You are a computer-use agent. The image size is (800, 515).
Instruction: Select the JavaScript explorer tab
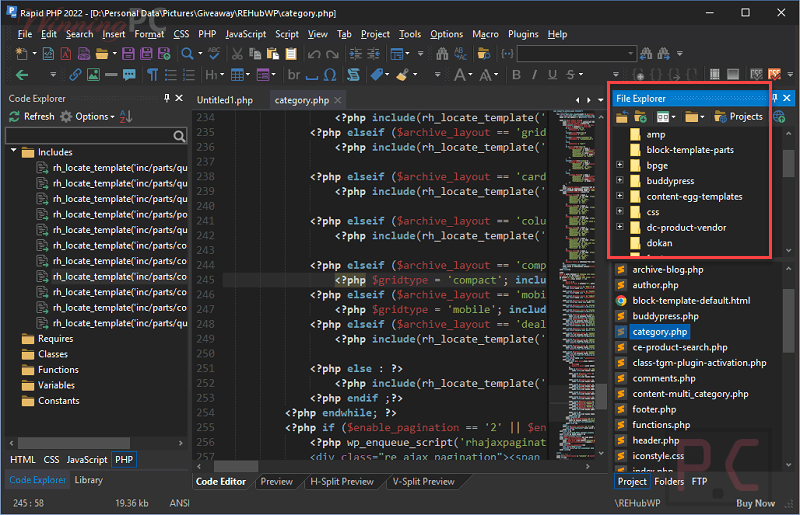coord(87,459)
